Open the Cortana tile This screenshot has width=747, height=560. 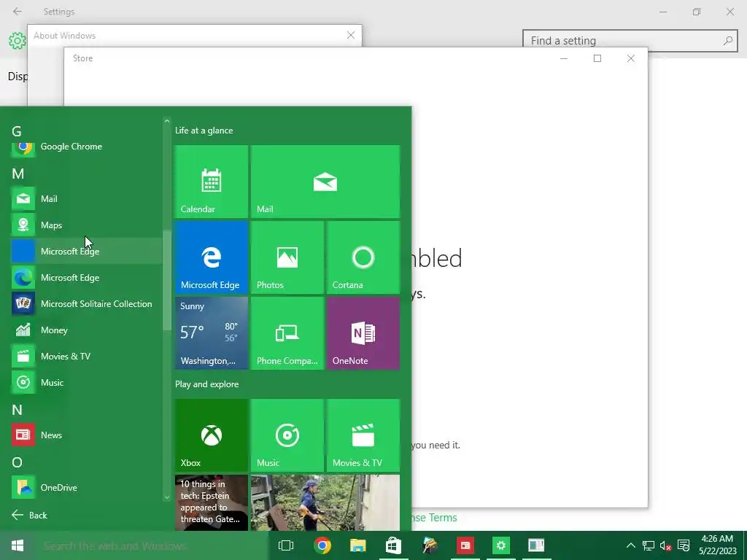coord(363,257)
